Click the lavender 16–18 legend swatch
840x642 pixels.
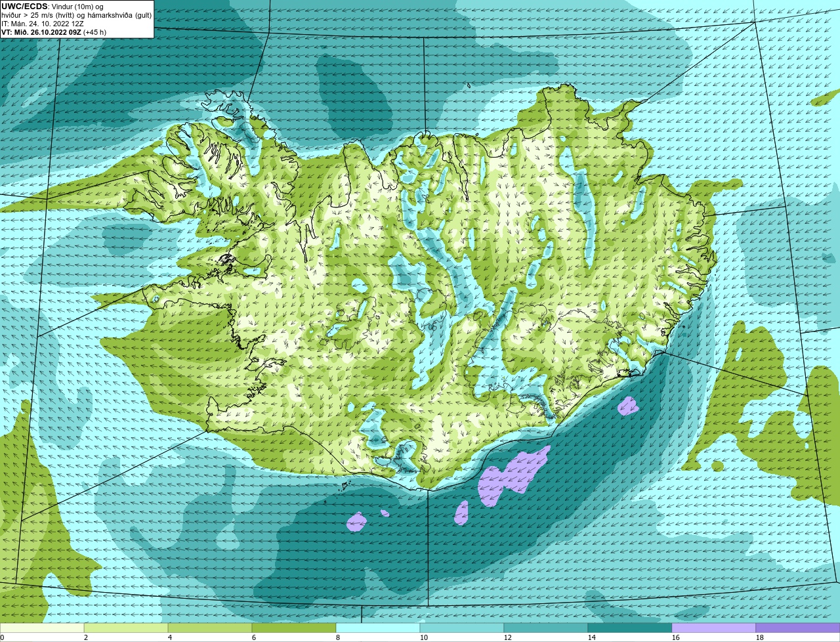[714, 628]
